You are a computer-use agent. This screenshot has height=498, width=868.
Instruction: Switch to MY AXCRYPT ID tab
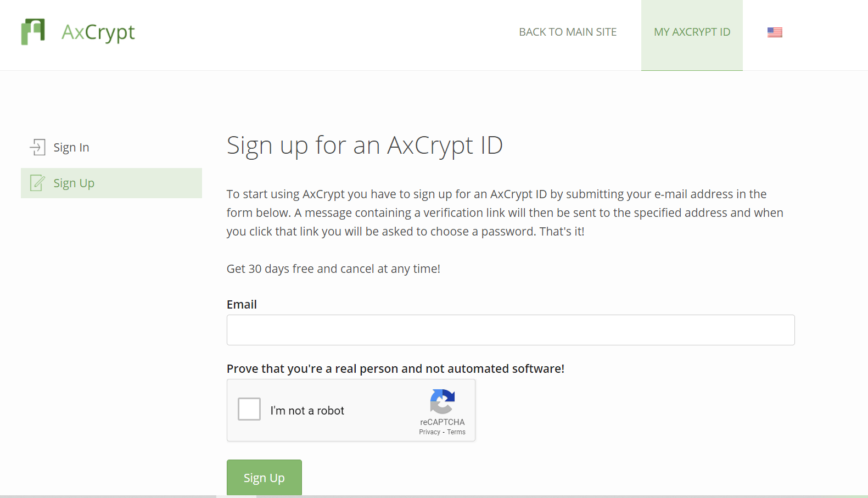coord(692,32)
